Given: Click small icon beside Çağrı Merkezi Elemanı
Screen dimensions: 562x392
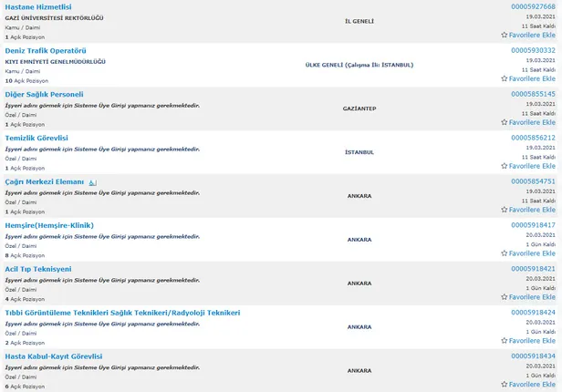Looking at the screenshot, I should [x=92, y=182].
